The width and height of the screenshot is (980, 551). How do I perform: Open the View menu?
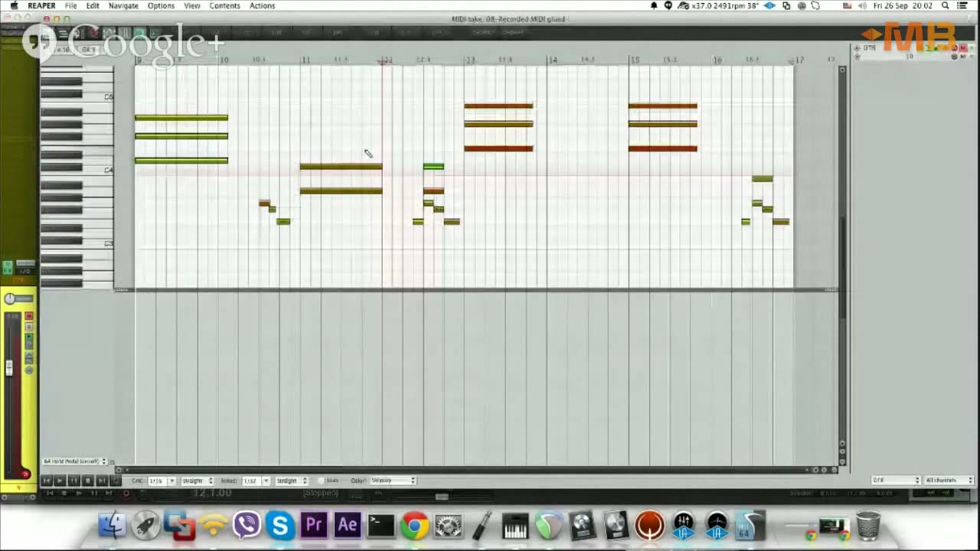(192, 5)
